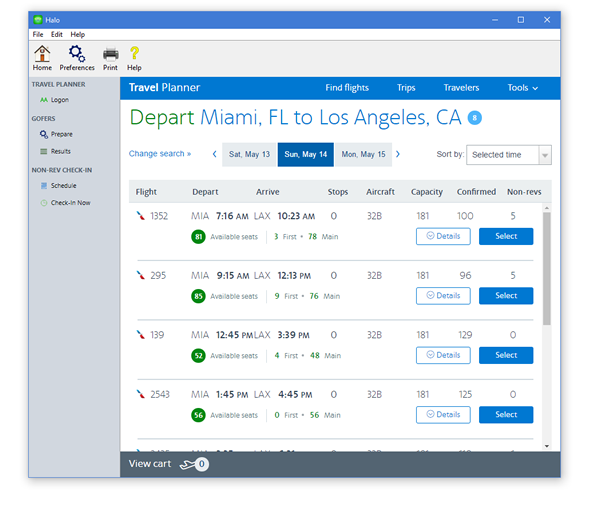Click arrival time 10:23 AM
600x506 pixels.
(296, 216)
